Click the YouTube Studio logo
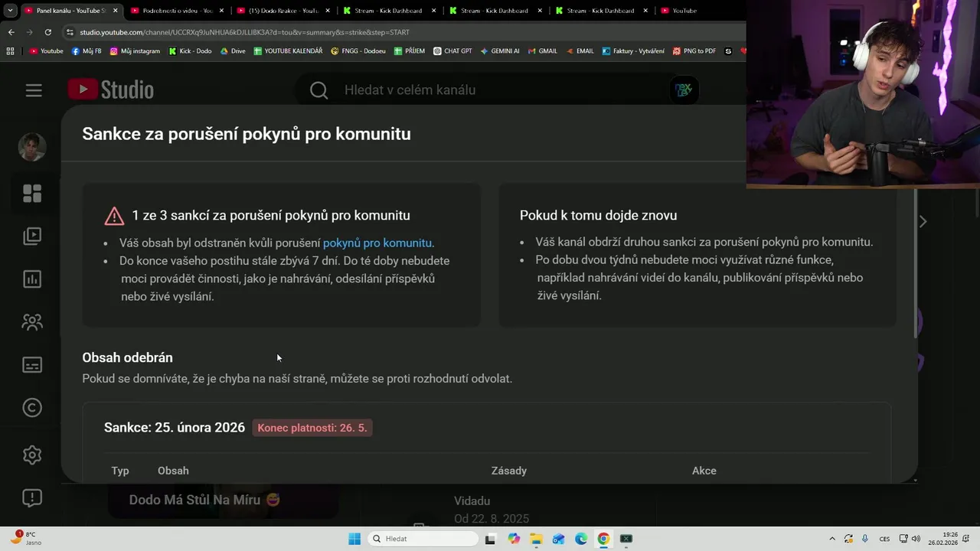The image size is (980, 551). click(111, 90)
